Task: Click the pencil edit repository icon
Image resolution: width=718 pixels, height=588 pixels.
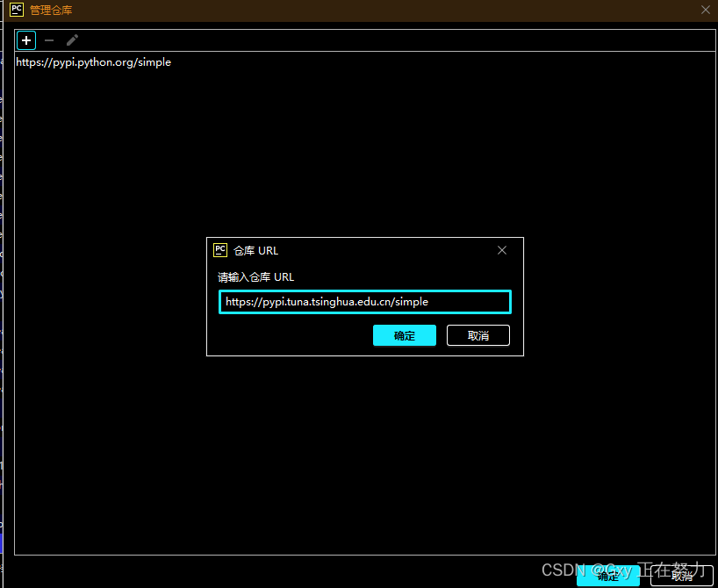Action: [x=72, y=40]
